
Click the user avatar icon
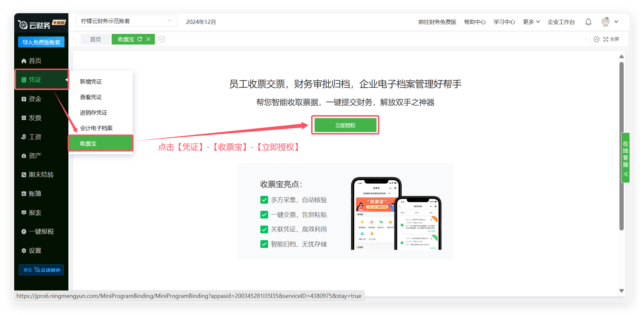click(606, 22)
